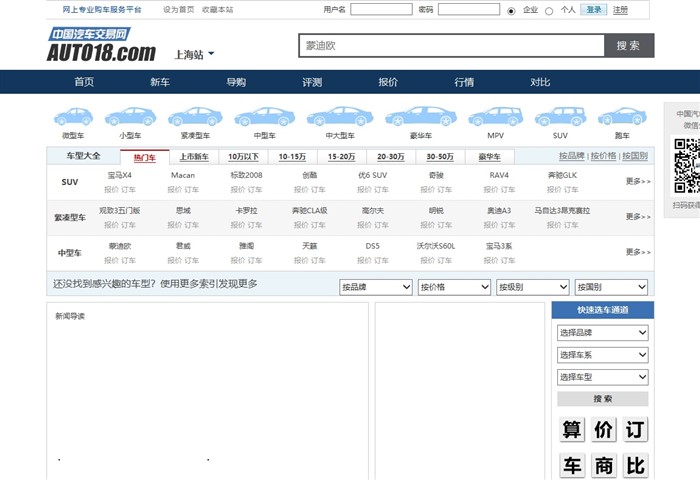Expand the 选择品牌 dropdown

click(x=603, y=333)
